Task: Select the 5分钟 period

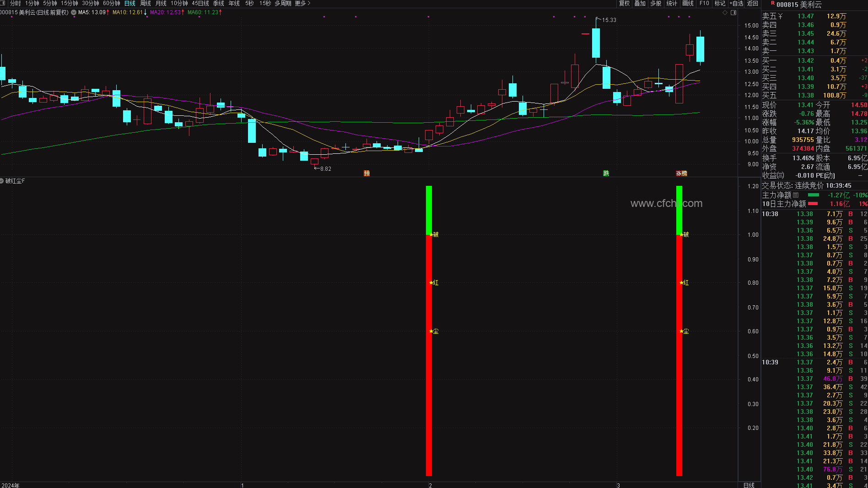Action: point(50,3)
